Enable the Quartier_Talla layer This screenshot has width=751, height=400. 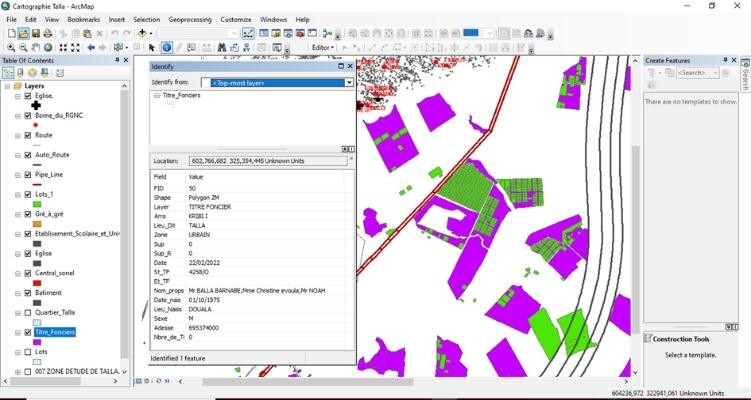[27, 313]
